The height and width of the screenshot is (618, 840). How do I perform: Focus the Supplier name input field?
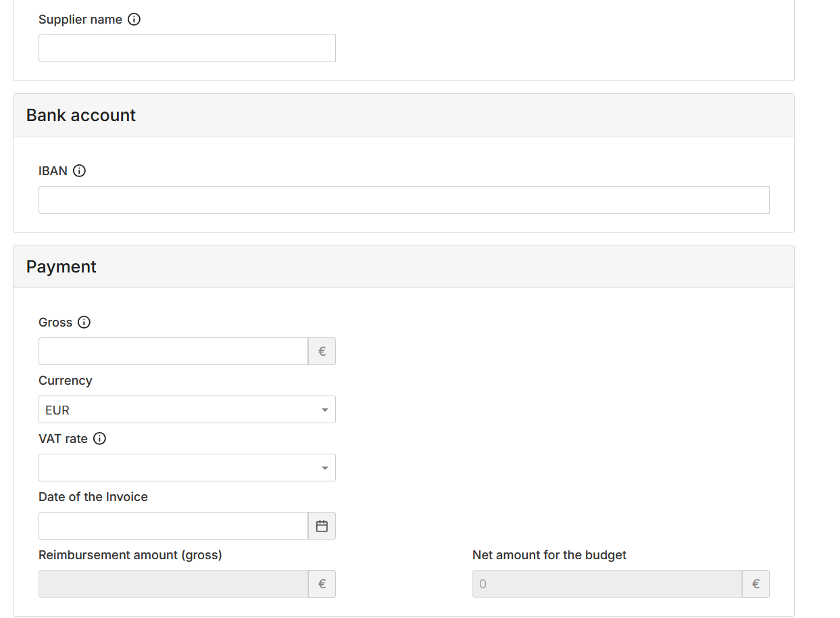(x=187, y=49)
